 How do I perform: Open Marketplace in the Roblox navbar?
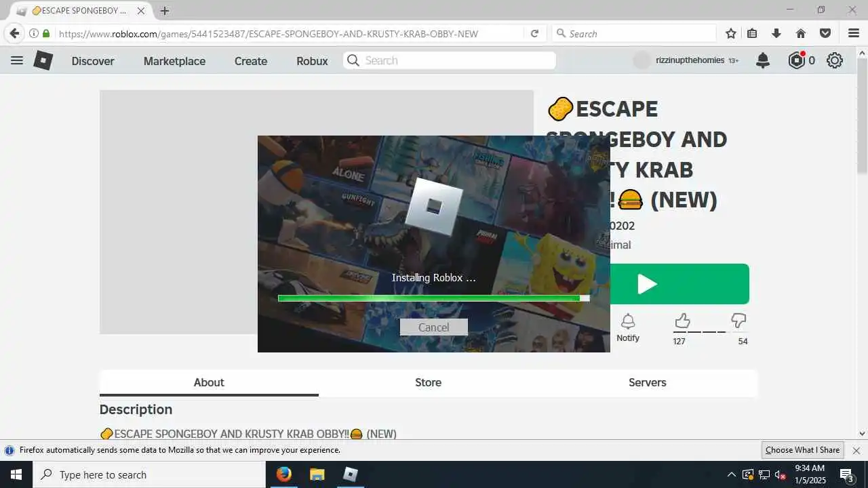174,61
